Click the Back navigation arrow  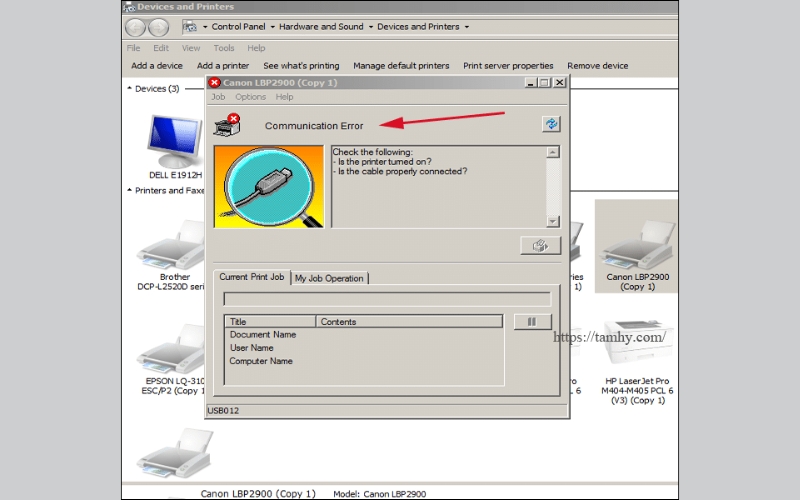(136, 27)
